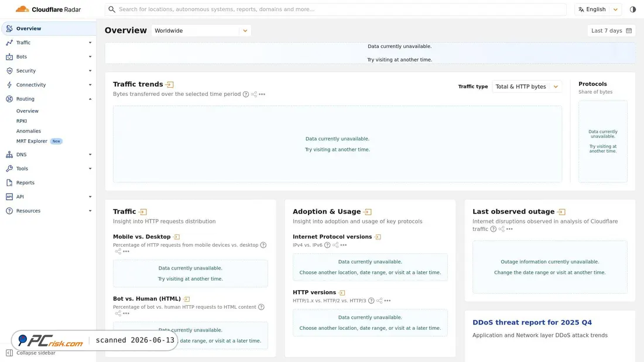This screenshot has height=362, width=644.
Task: Share the Bot vs. Human chart
Action: tap(118, 313)
